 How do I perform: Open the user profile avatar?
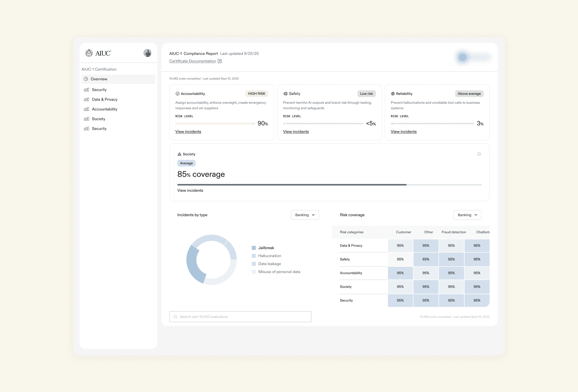(147, 53)
